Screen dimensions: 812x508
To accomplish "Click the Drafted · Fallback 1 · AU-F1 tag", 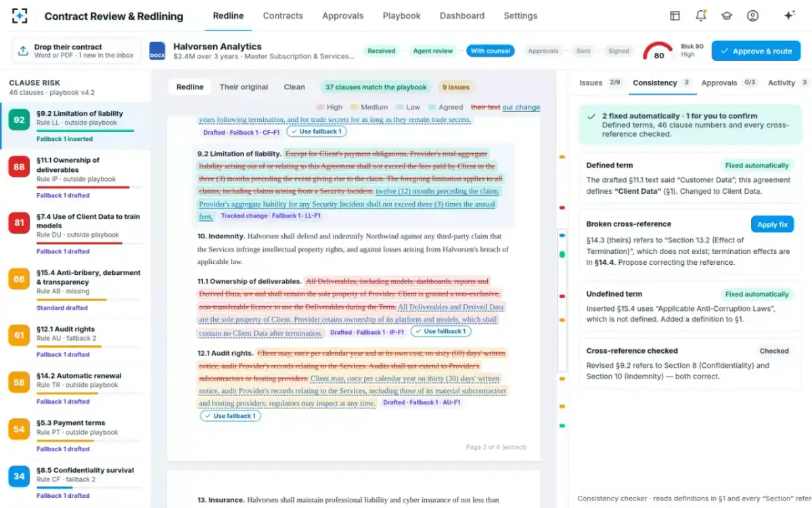I will pyautogui.click(x=422, y=402).
